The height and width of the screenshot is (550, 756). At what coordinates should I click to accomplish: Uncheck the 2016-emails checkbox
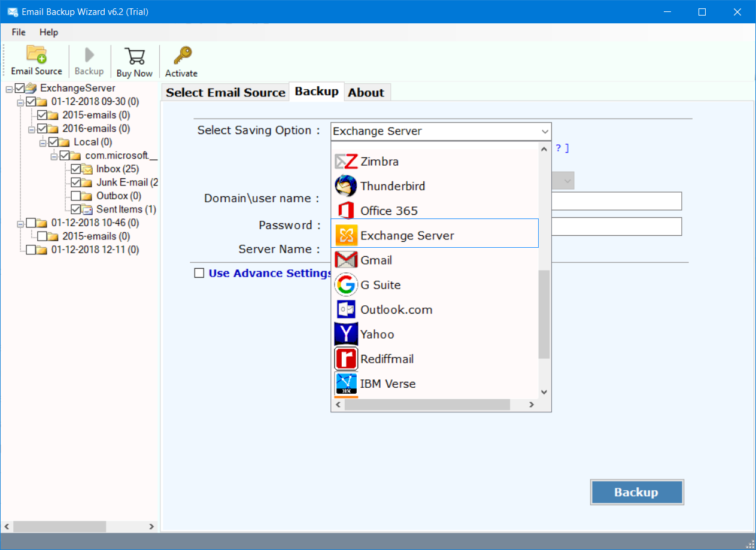pyautogui.click(x=42, y=129)
